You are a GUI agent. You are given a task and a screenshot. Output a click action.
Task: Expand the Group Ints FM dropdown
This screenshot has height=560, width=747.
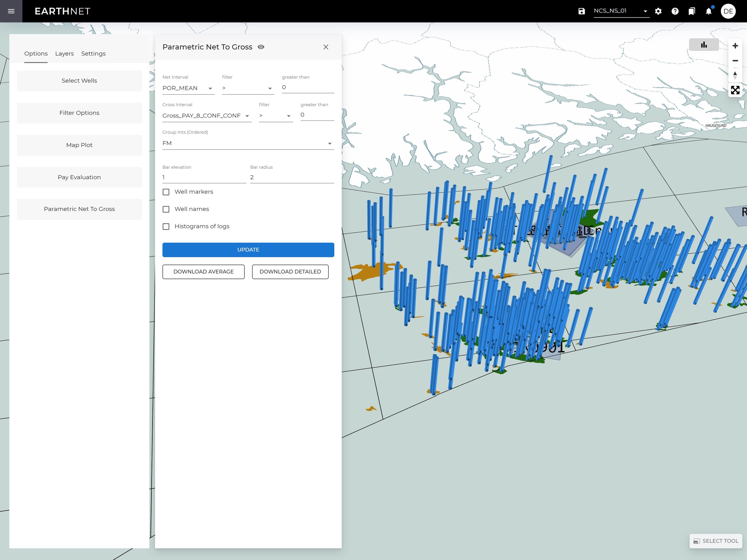pyautogui.click(x=248, y=143)
